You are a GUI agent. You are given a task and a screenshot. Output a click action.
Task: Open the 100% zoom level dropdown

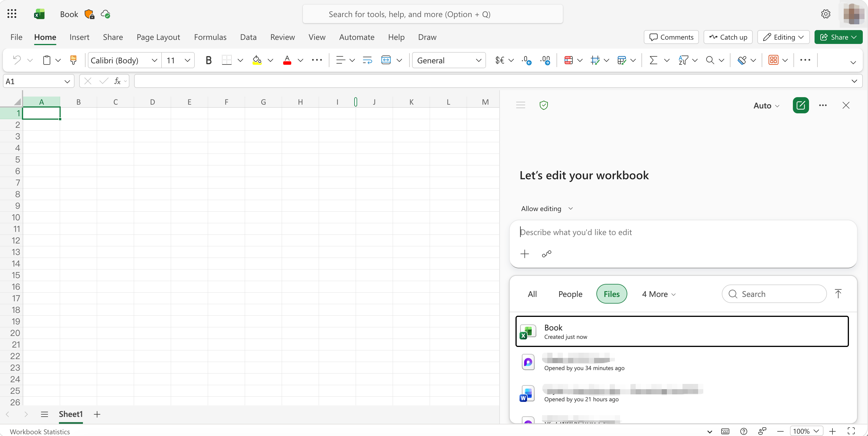click(x=806, y=431)
